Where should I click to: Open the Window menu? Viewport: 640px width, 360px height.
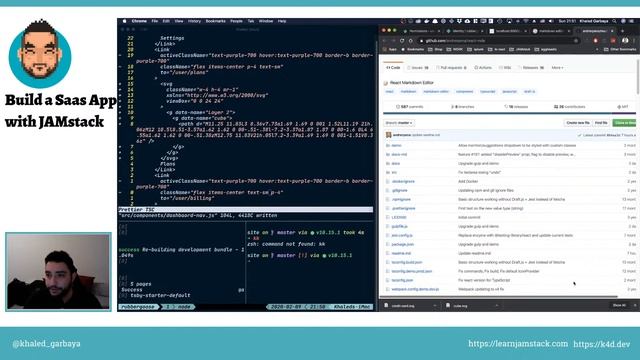266,21
